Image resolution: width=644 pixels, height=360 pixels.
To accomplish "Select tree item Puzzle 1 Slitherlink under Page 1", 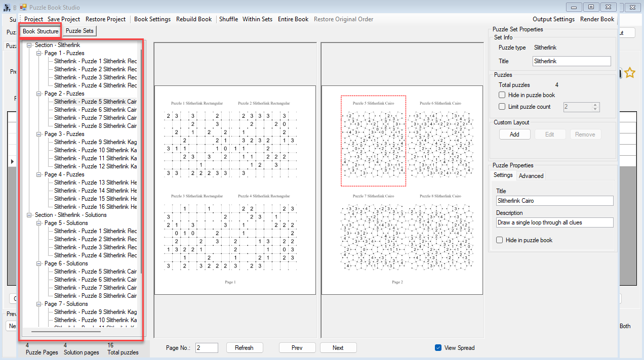I will tap(95, 61).
